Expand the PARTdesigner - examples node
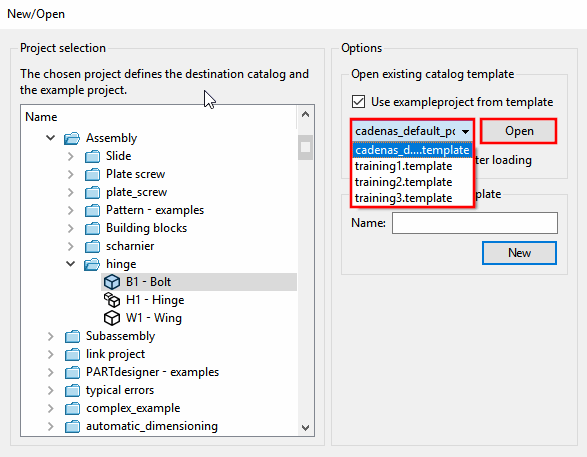The height and width of the screenshot is (457, 587). pos(51,372)
